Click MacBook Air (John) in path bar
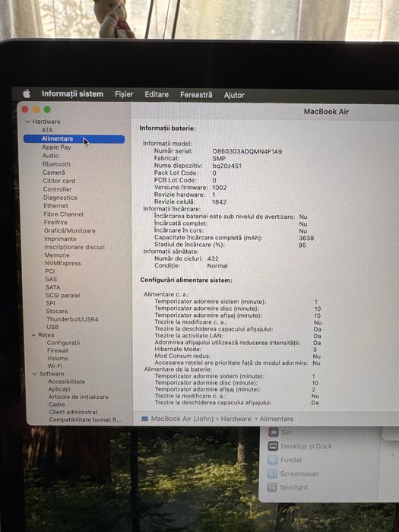399x532 pixels. point(182,419)
